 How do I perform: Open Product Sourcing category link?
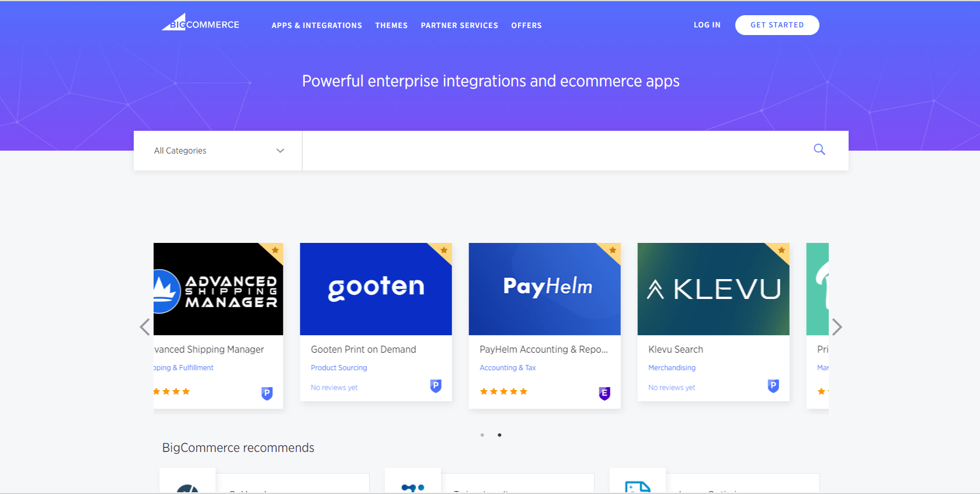tap(339, 368)
